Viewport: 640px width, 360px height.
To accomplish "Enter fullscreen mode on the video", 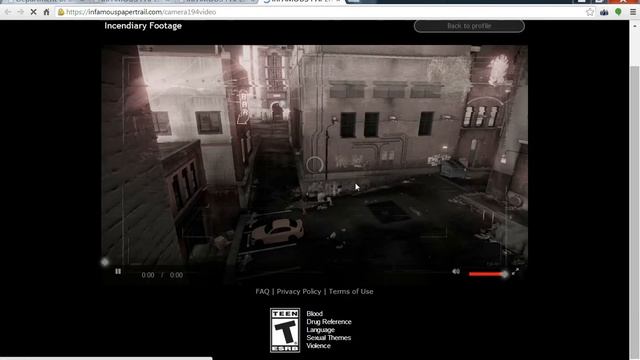I will click(x=516, y=271).
